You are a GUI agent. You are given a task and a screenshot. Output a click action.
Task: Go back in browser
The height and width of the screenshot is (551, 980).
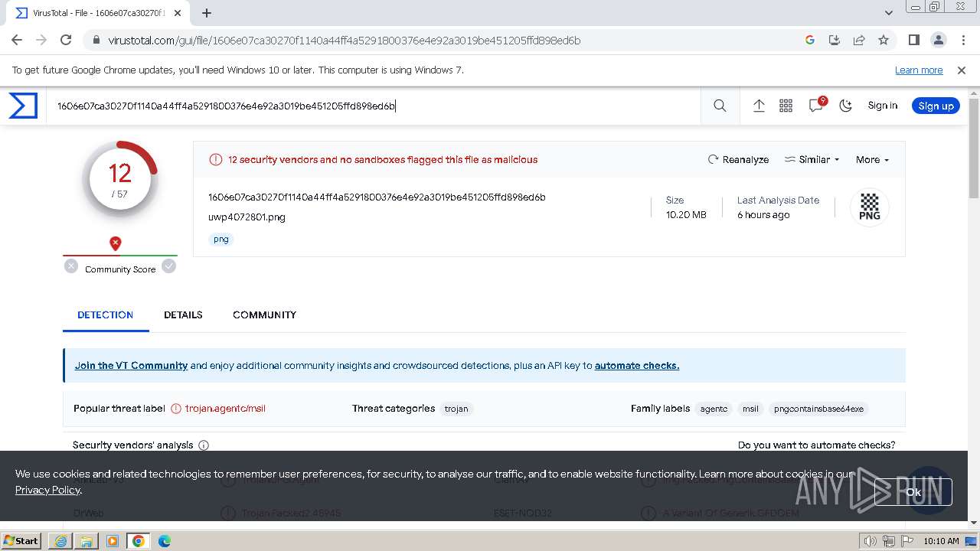pyautogui.click(x=17, y=41)
